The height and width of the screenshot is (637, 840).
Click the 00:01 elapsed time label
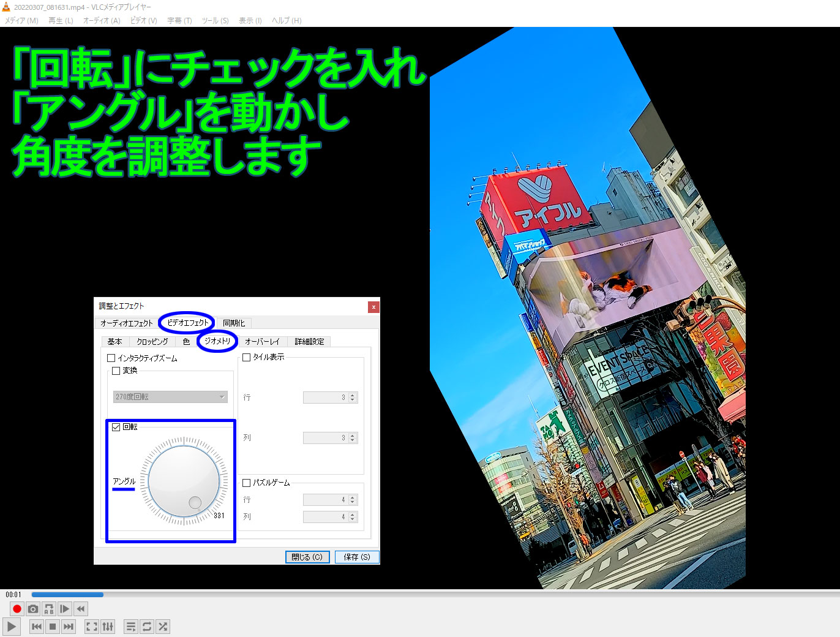tap(13, 595)
